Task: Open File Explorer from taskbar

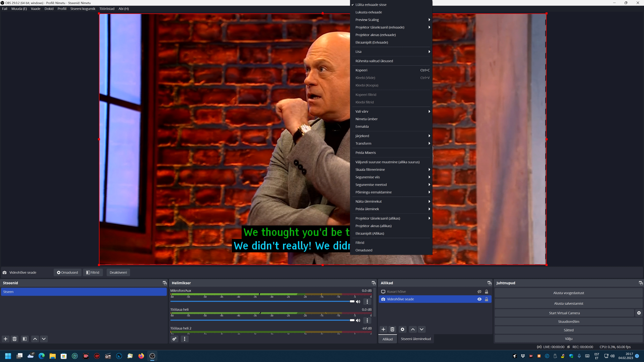Action: pyautogui.click(x=52, y=356)
